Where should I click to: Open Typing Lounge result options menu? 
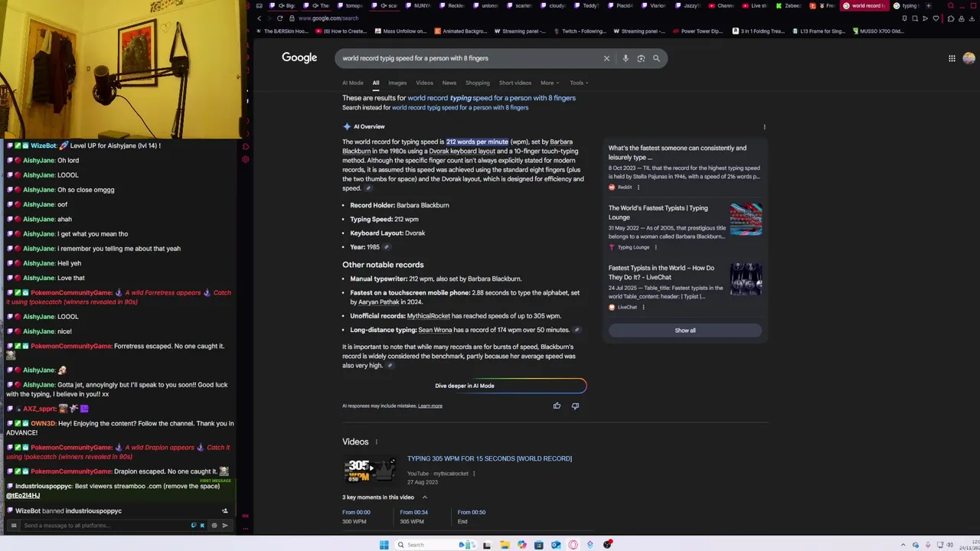point(655,247)
